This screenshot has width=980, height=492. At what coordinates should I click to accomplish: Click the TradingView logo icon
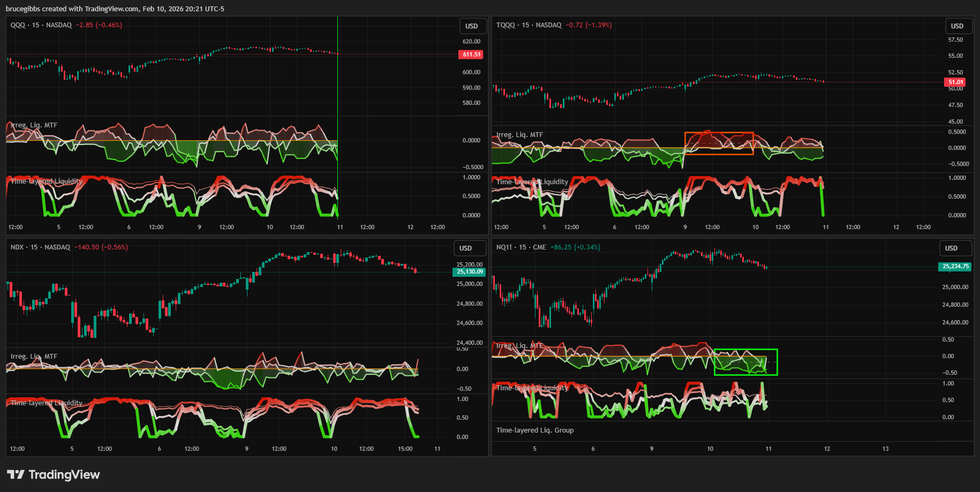[16, 474]
